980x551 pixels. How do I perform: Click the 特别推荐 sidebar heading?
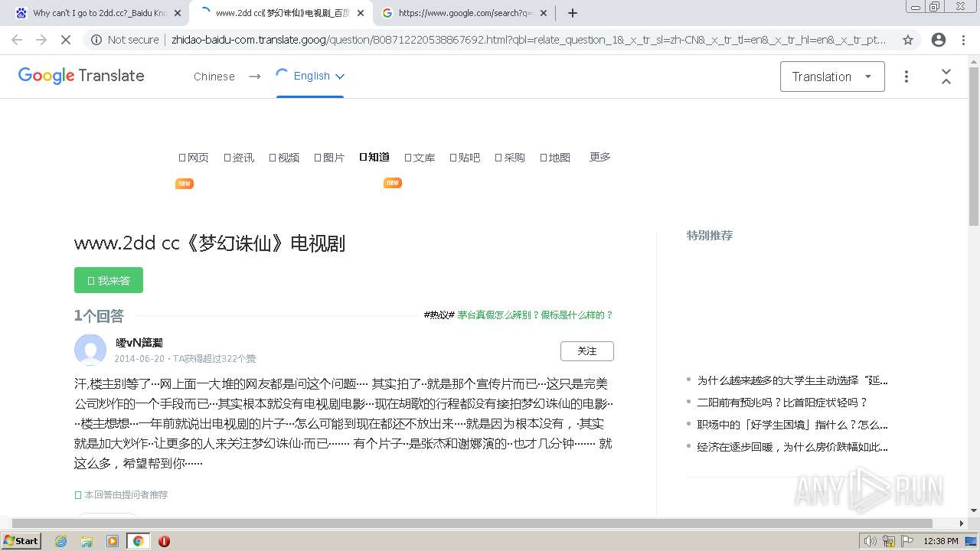pos(710,236)
